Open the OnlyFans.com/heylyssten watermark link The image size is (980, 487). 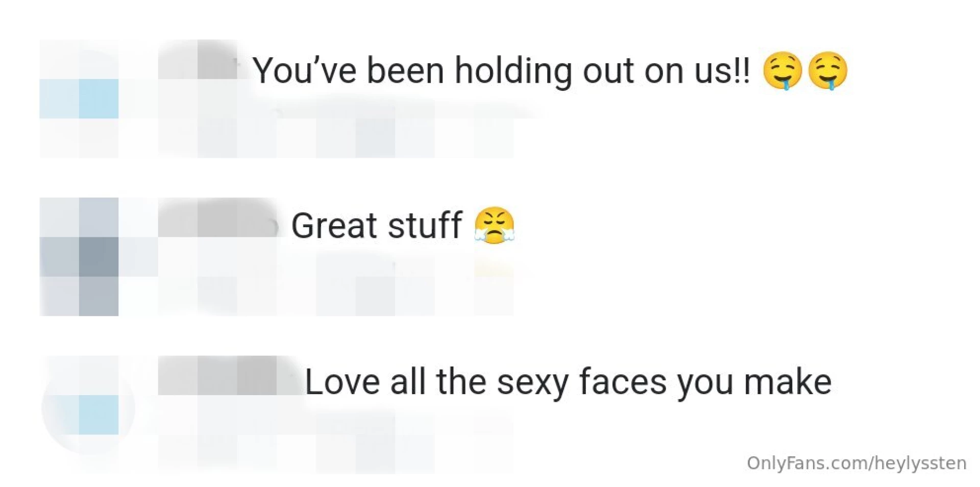pos(856,463)
